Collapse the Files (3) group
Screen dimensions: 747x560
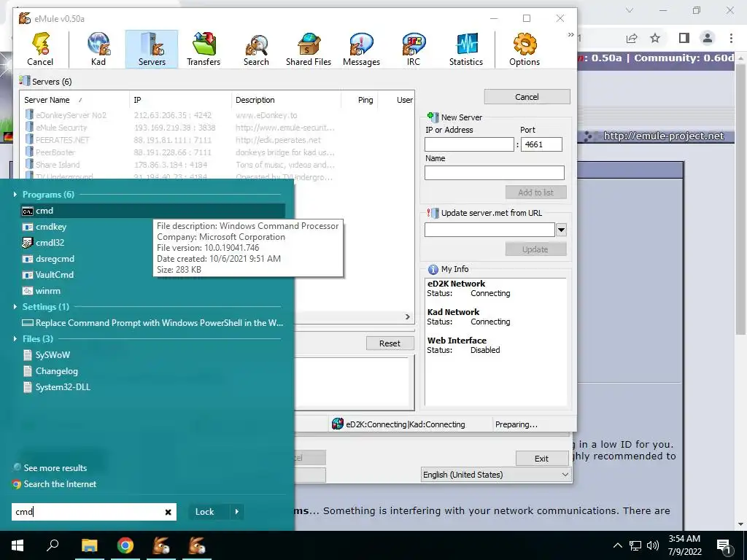pyautogui.click(x=15, y=338)
